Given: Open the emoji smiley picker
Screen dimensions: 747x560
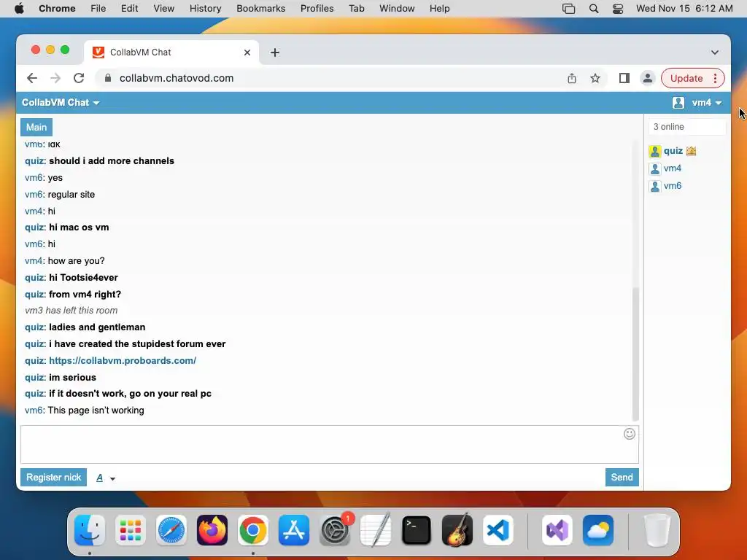Looking at the screenshot, I should point(630,434).
